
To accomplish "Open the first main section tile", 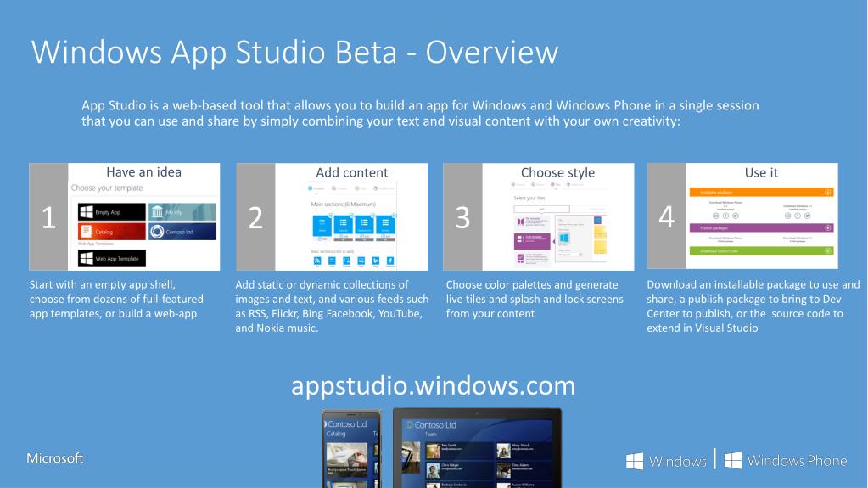I will pos(322,226).
